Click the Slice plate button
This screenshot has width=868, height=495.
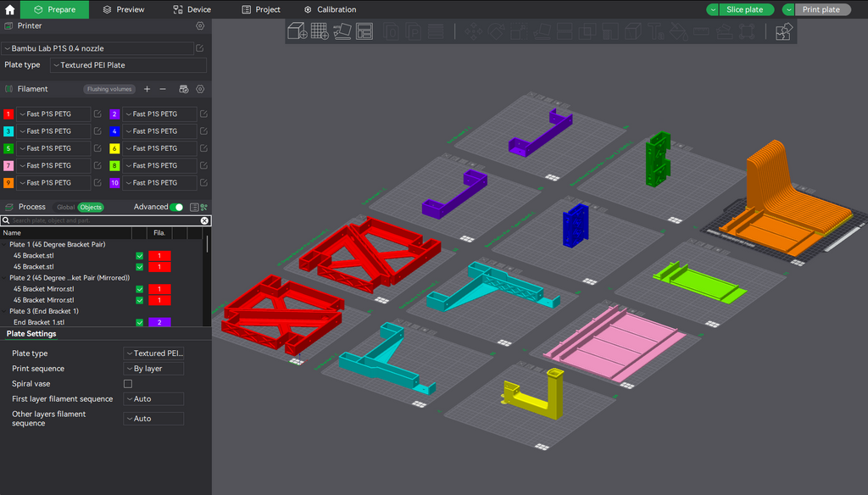[744, 9]
